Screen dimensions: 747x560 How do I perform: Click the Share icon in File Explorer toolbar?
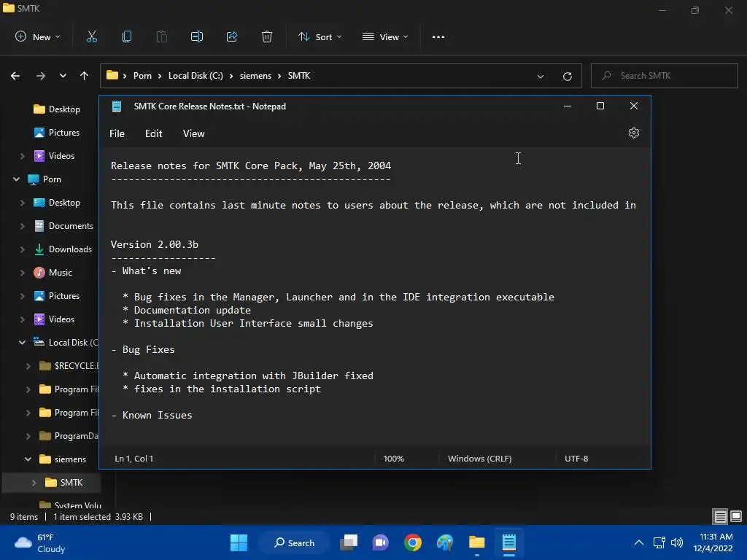click(232, 36)
